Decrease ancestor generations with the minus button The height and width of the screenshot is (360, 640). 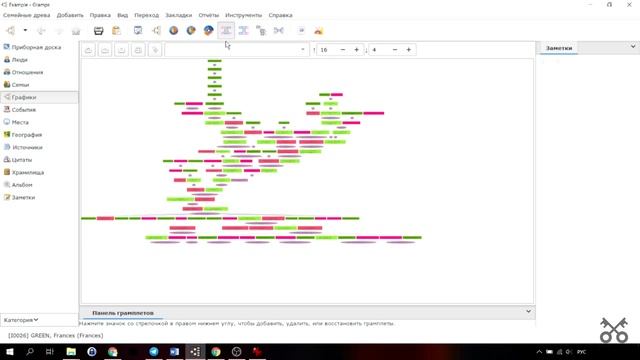click(343, 50)
